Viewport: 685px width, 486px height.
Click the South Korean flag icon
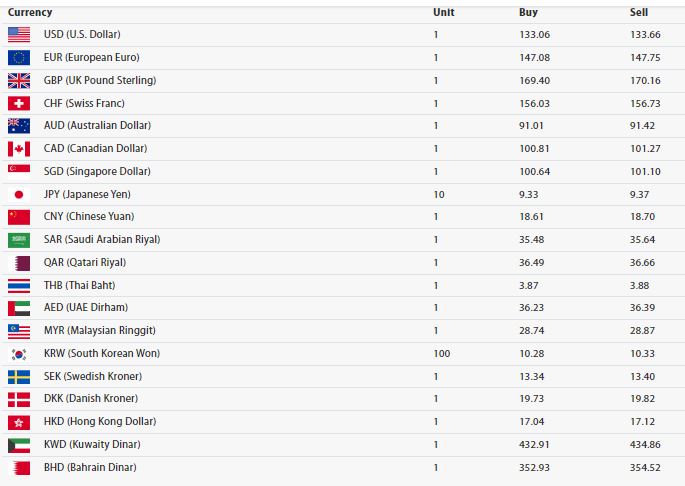pyautogui.click(x=19, y=354)
